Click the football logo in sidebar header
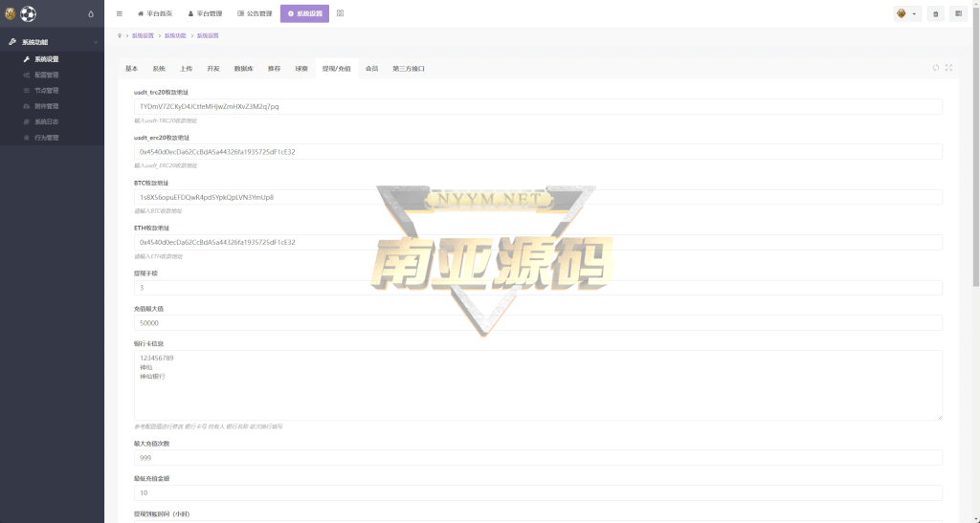This screenshot has width=980, height=523. pos(28,13)
